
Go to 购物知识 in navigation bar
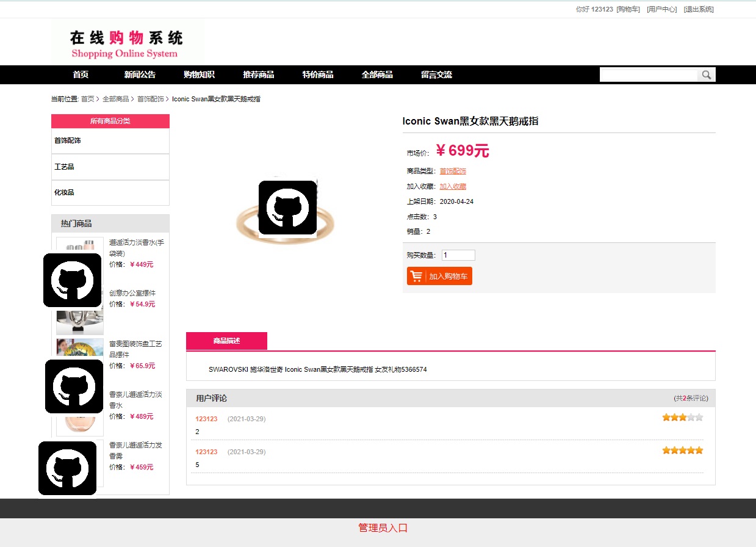[199, 74]
